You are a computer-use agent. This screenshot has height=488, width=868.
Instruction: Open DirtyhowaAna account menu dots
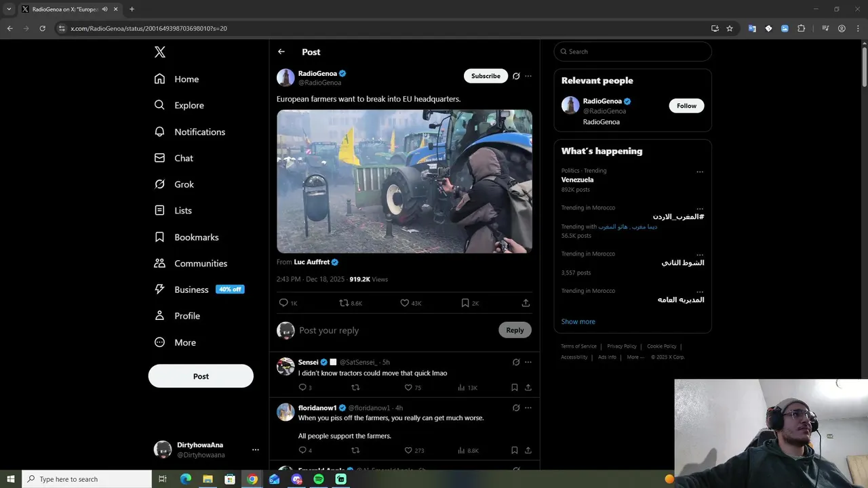pyautogui.click(x=255, y=449)
